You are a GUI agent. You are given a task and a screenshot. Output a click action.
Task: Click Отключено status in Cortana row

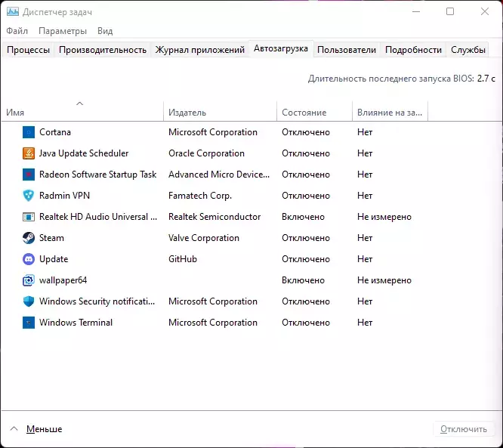point(306,132)
